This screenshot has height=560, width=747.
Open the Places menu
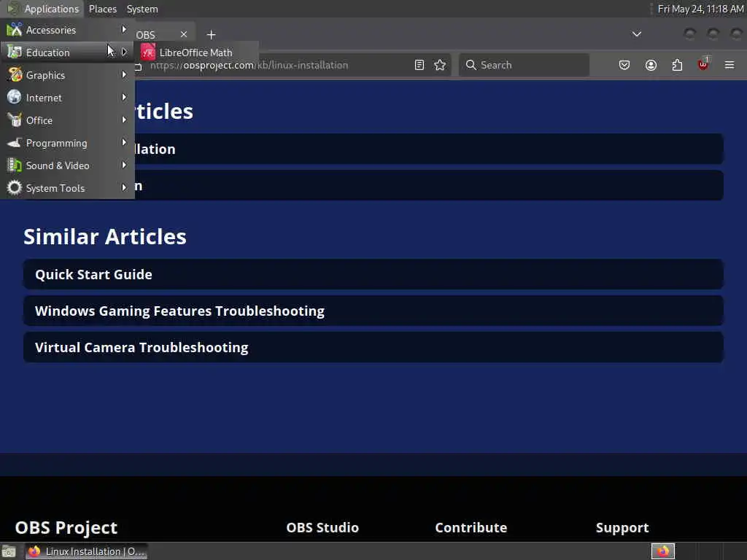coord(102,9)
